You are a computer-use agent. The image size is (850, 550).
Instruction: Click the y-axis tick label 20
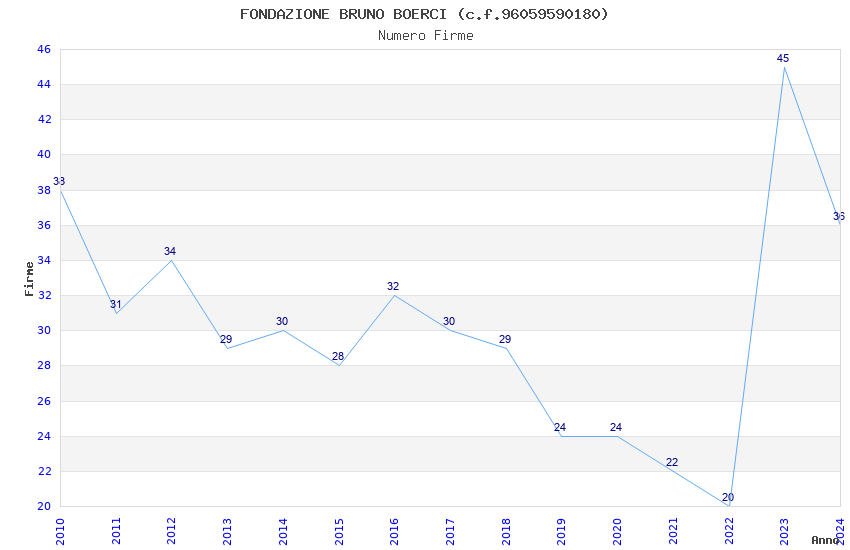pyautogui.click(x=44, y=506)
